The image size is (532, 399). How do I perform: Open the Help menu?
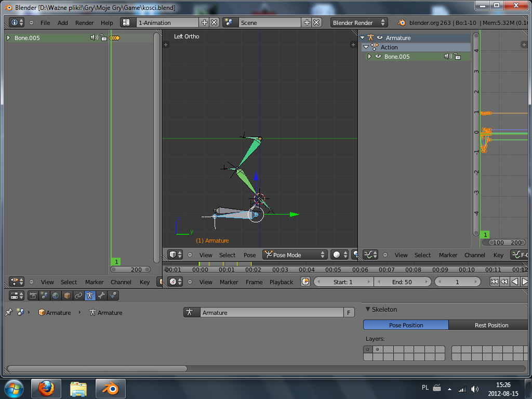(107, 23)
